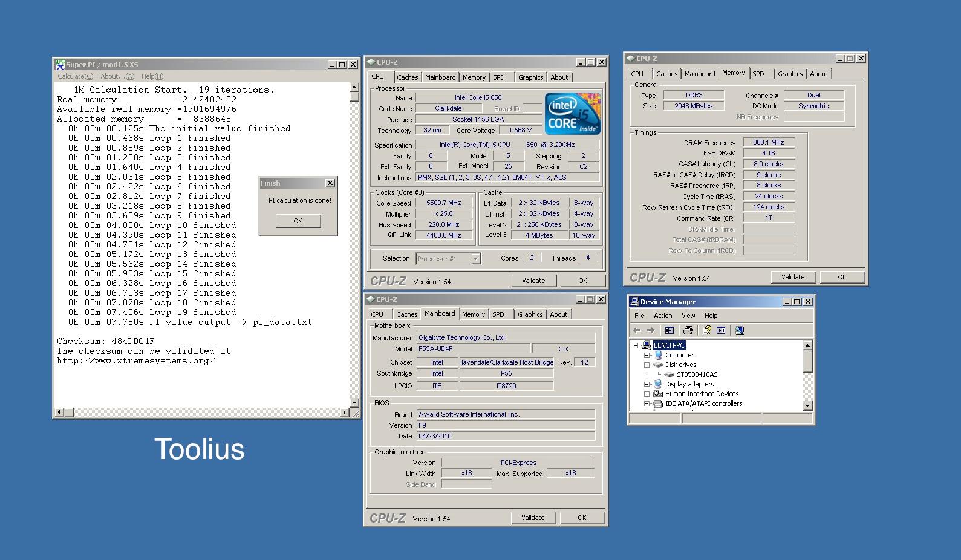Open Calculate menu in Super PI
The image size is (961, 560).
pos(76,76)
